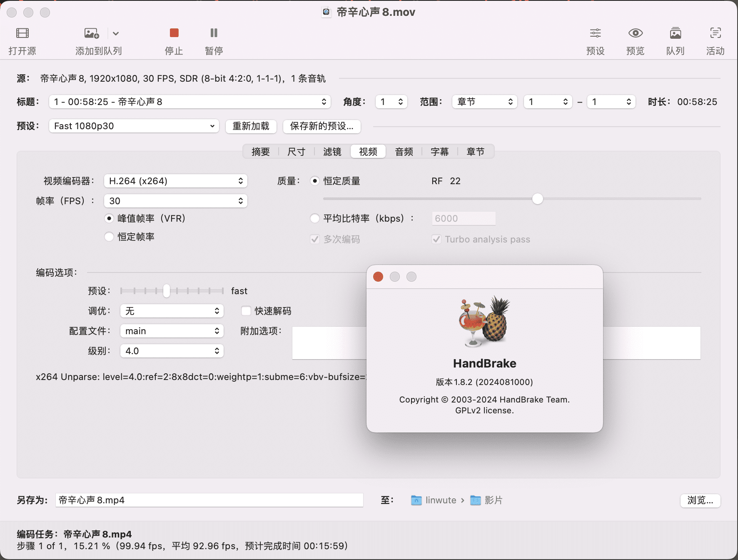Switch to the 音频 audio tab

point(404,152)
